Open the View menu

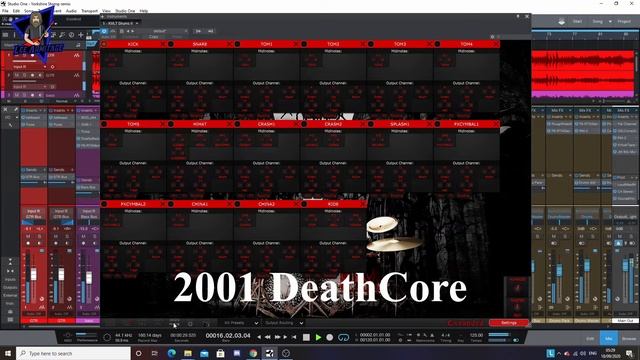106,11
